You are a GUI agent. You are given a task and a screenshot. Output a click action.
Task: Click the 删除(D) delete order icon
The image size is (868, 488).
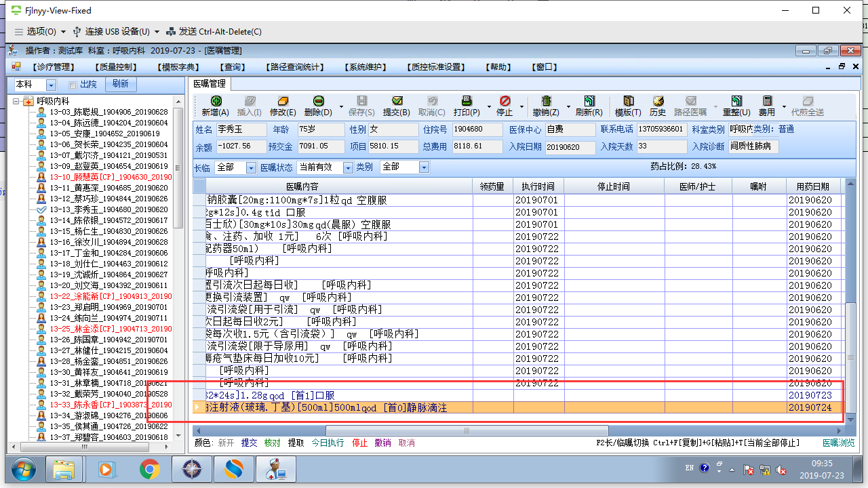tap(318, 101)
